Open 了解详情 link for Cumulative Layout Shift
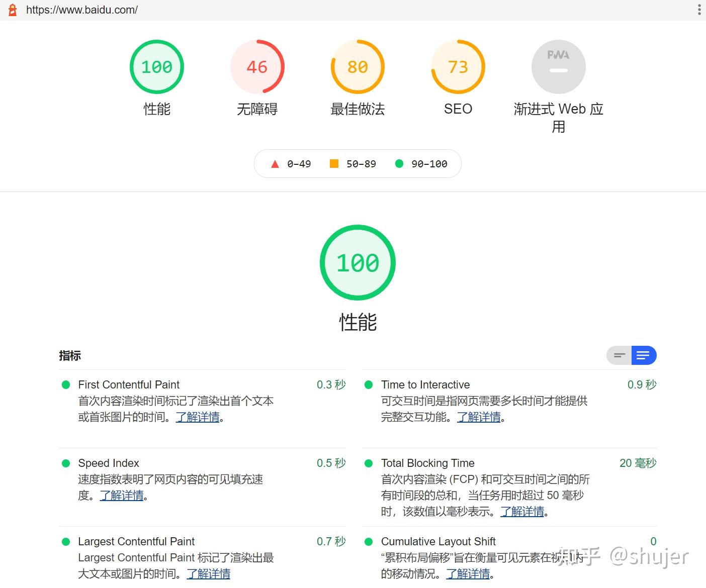This screenshot has height=588, width=706. coord(469,573)
